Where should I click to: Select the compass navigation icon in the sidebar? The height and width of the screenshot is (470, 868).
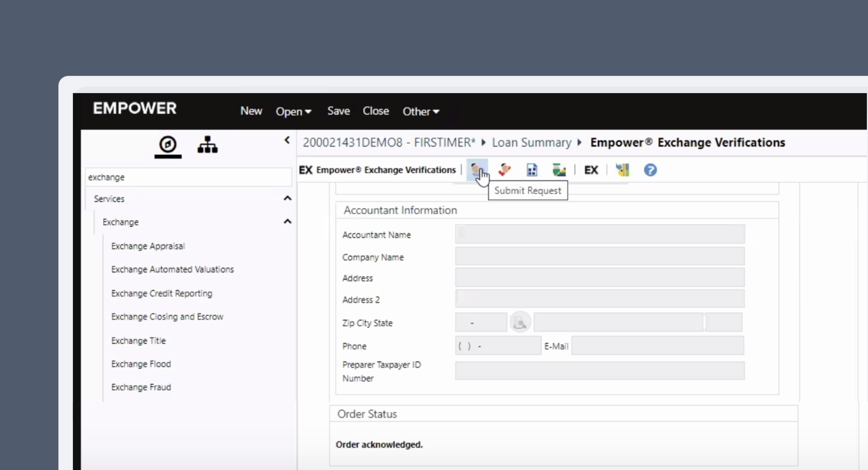[x=168, y=144]
